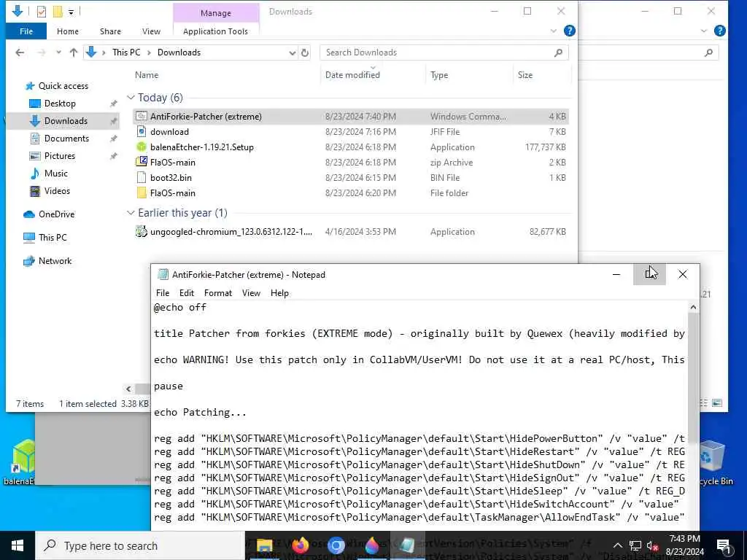
Task: Switch to Notepad via taskbar icon
Action: pyautogui.click(x=407, y=545)
